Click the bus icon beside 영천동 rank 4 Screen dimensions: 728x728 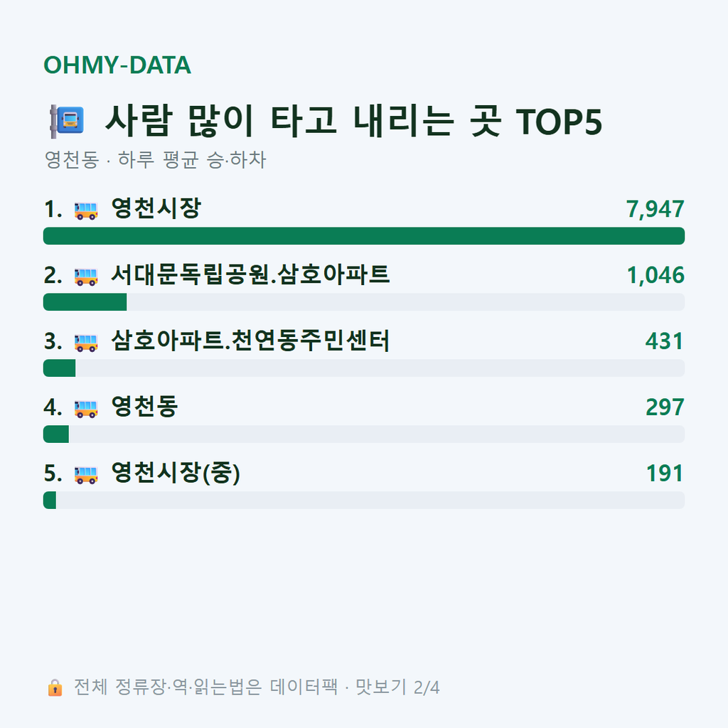(x=86, y=409)
